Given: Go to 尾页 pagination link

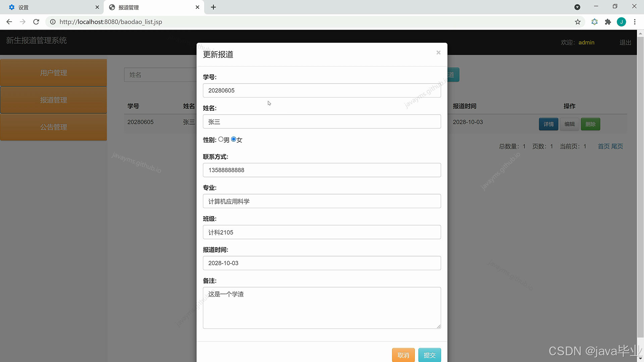Looking at the screenshot, I should coord(617,146).
